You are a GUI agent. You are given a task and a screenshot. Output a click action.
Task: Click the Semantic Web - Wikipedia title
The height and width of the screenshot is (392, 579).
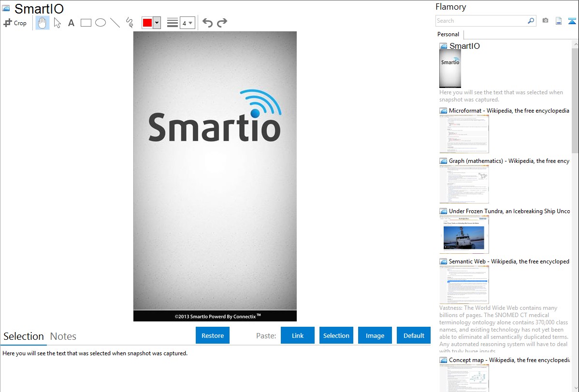click(x=509, y=261)
